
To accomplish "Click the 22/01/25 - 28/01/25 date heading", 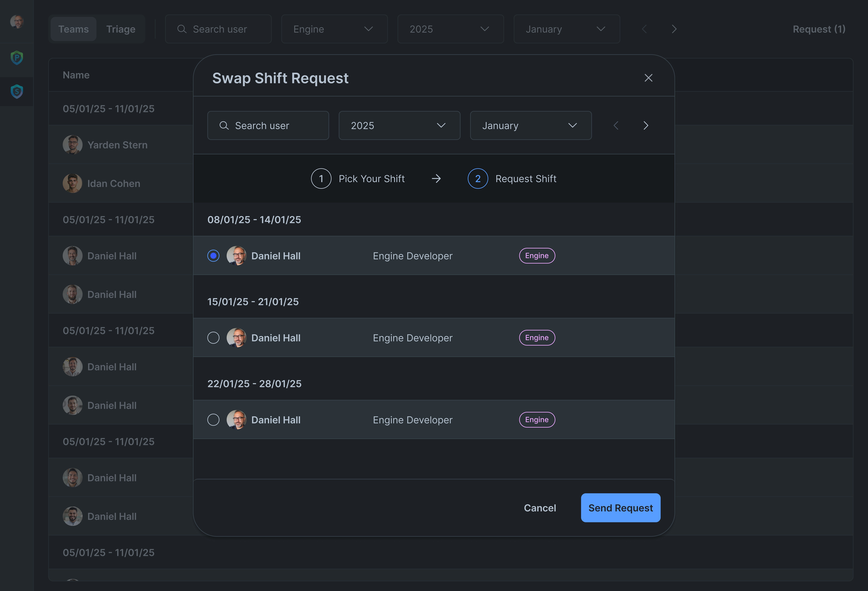I will pos(254,384).
